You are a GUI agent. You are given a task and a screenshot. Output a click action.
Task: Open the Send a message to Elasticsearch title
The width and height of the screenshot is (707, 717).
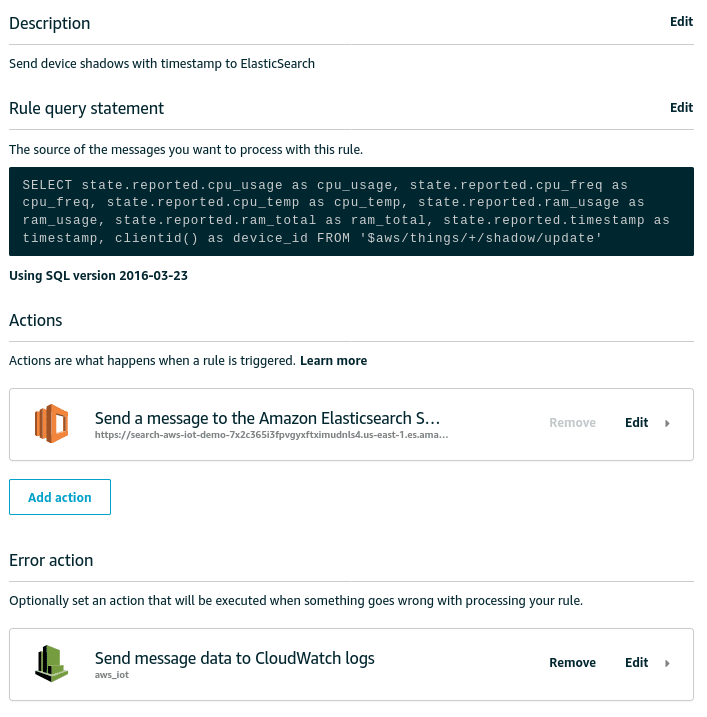point(267,418)
